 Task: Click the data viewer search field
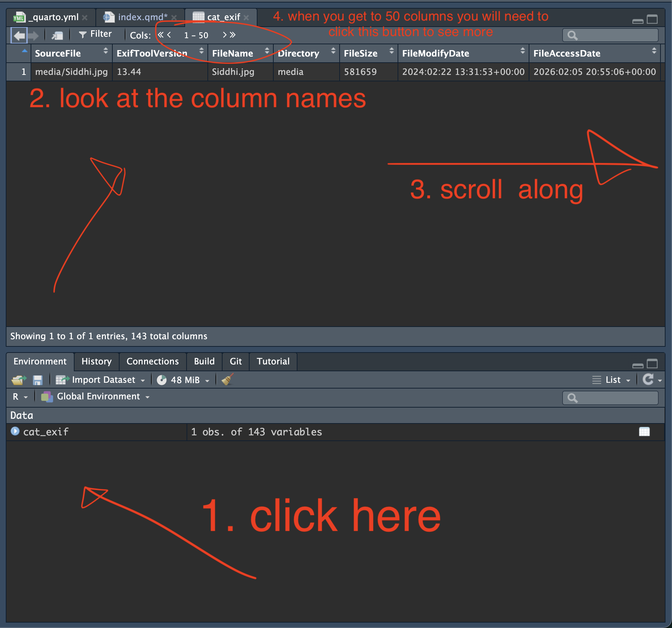click(616, 35)
